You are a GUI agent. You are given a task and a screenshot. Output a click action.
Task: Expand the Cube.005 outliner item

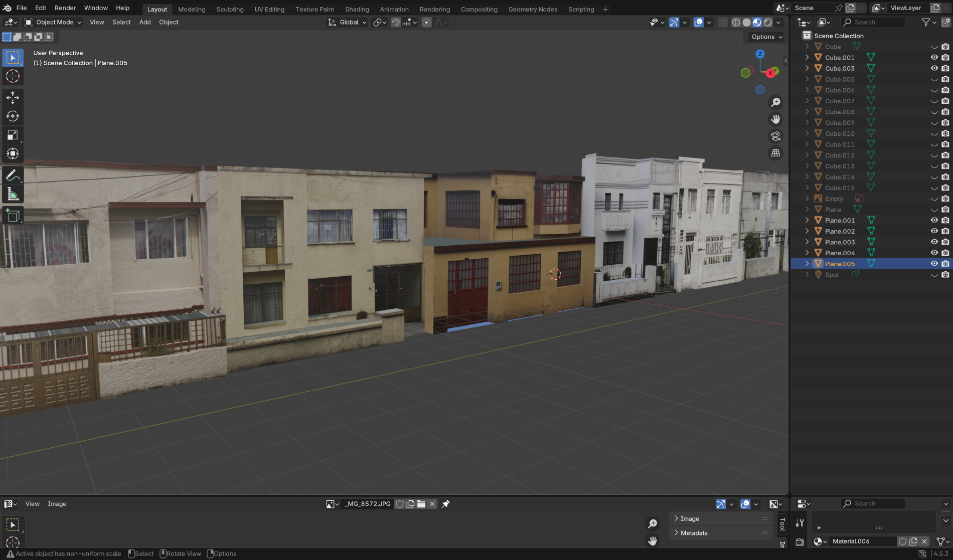807,79
